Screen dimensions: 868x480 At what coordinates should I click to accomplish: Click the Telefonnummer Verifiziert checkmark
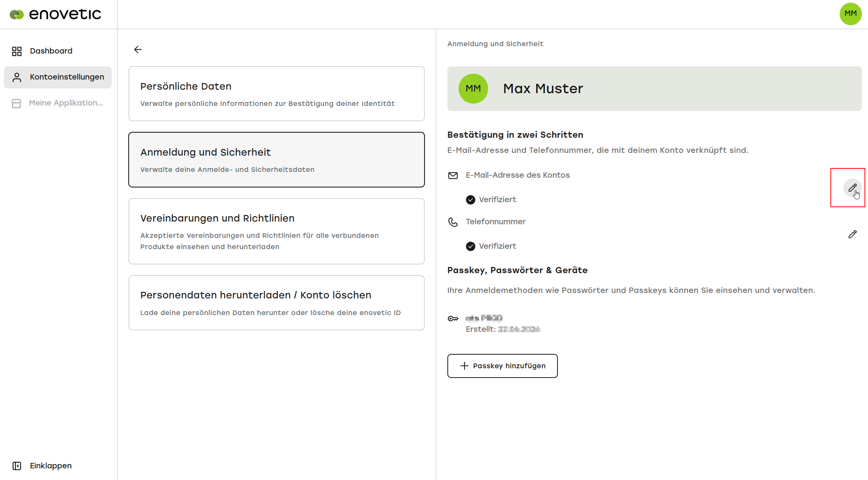coord(470,246)
